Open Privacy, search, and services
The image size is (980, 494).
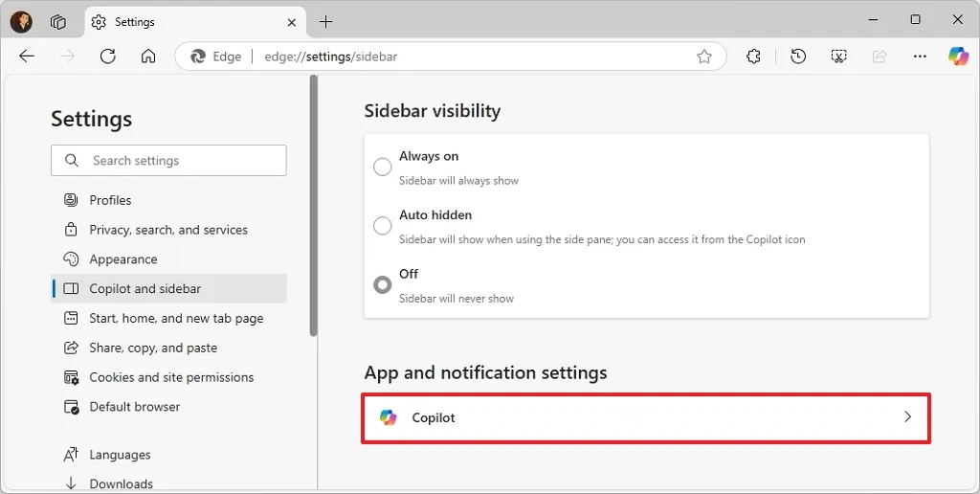(168, 230)
